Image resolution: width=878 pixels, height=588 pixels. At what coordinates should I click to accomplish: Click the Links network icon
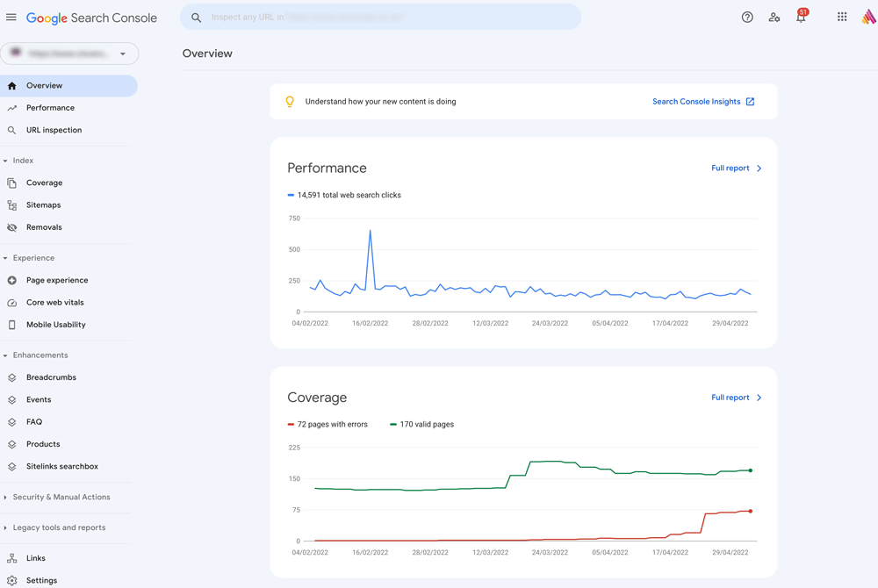(11, 558)
